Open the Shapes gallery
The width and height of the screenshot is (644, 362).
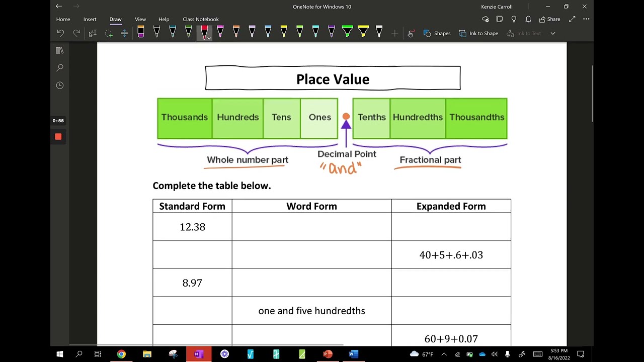437,33
